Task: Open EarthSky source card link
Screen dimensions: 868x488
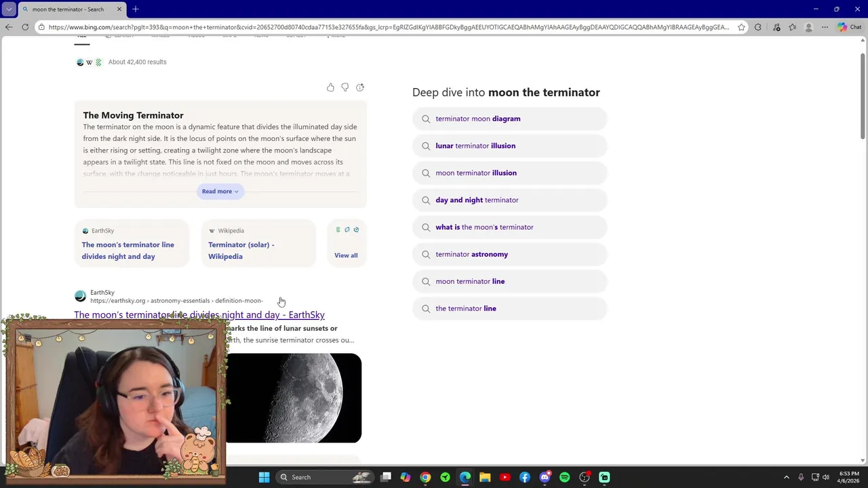Action: pos(132,243)
